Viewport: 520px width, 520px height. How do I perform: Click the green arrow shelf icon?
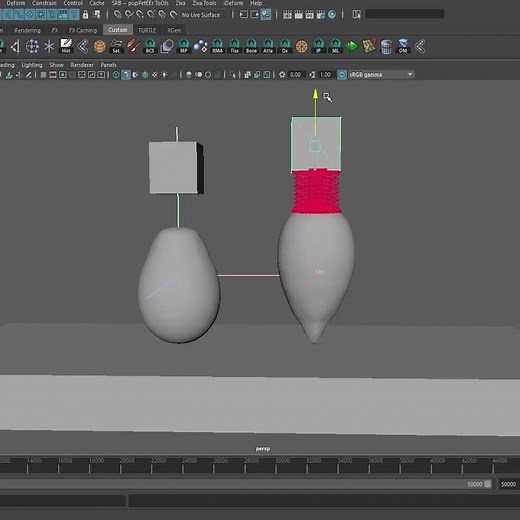(x=352, y=46)
